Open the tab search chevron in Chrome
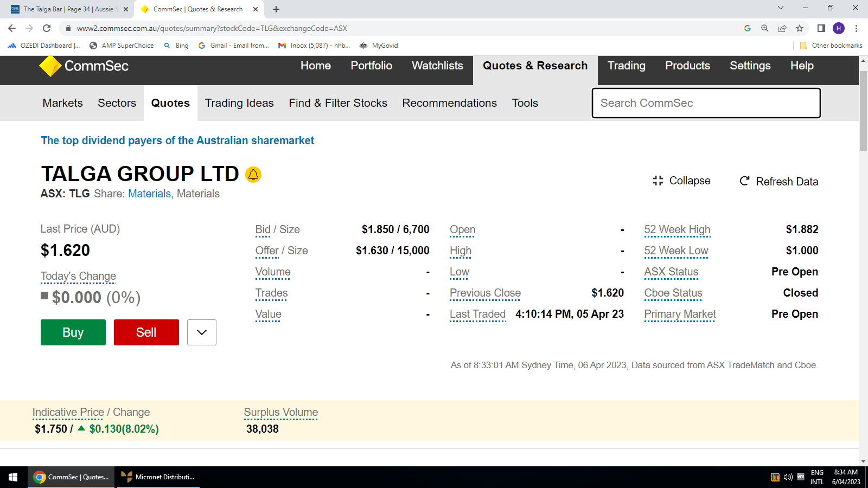This screenshot has height=488, width=868. coord(781,8)
